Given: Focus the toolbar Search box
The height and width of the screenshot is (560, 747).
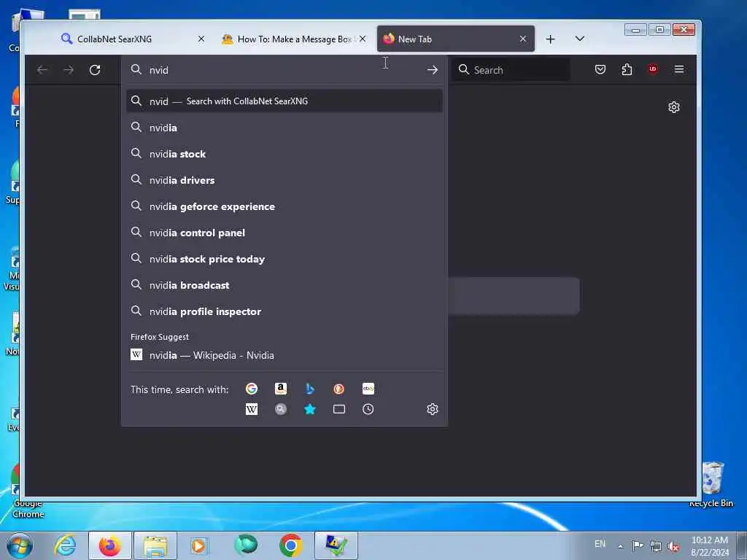Looking at the screenshot, I should click(511, 70).
